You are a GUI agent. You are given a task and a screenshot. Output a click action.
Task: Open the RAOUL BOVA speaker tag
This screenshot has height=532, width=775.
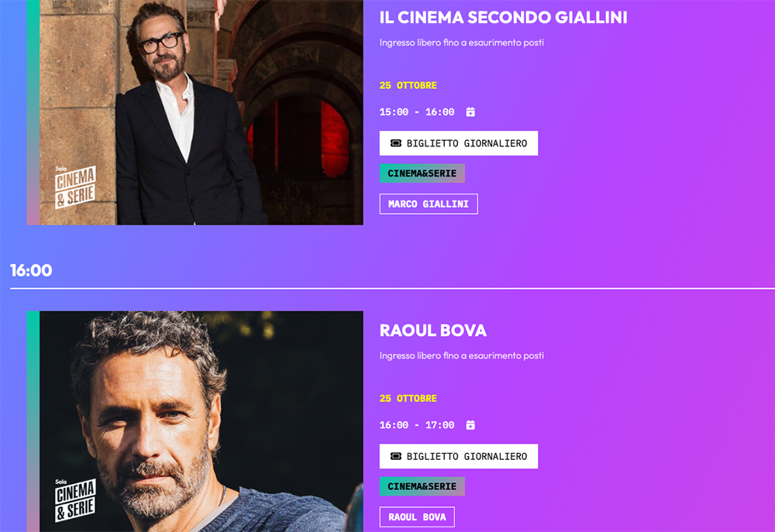pos(417,517)
